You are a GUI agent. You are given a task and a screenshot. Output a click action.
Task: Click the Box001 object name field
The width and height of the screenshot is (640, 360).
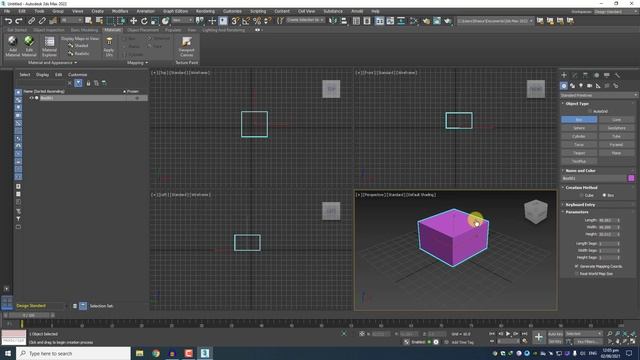pyautogui.click(x=594, y=178)
